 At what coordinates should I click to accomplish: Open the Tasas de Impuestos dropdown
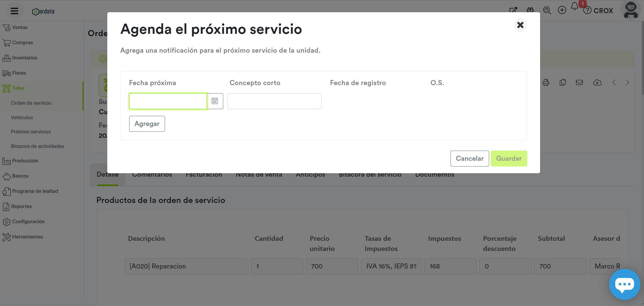click(x=391, y=266)
